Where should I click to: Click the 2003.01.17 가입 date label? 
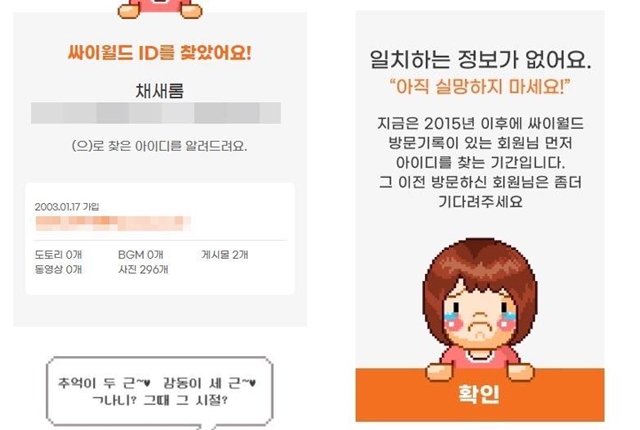tap(67, 207)
